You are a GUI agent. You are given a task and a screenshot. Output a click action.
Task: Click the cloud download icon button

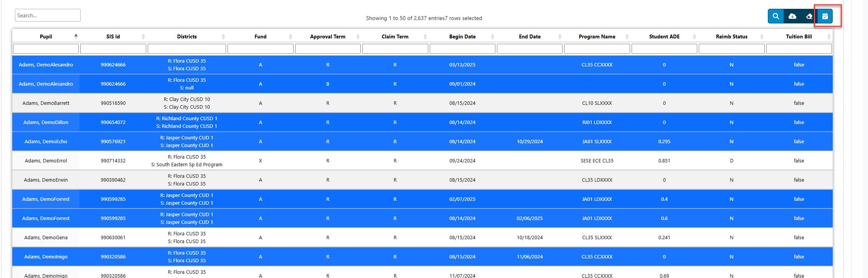(792, 16)
